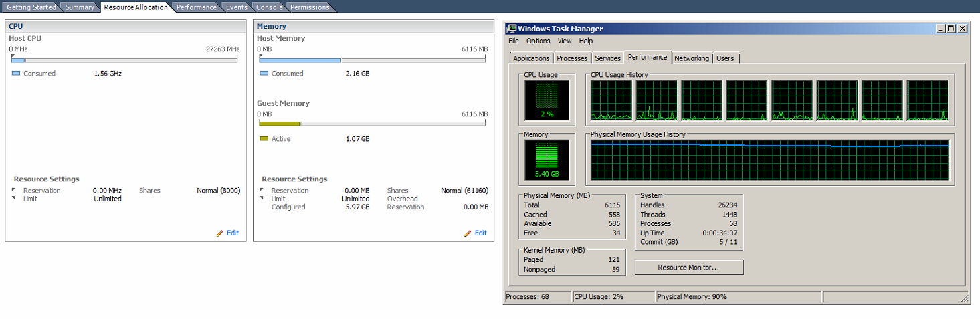Viewport: 980px width, 319px height.
Task: Click Kernel Memory Nonpaged value 59
Action: [x=616, y=270]
